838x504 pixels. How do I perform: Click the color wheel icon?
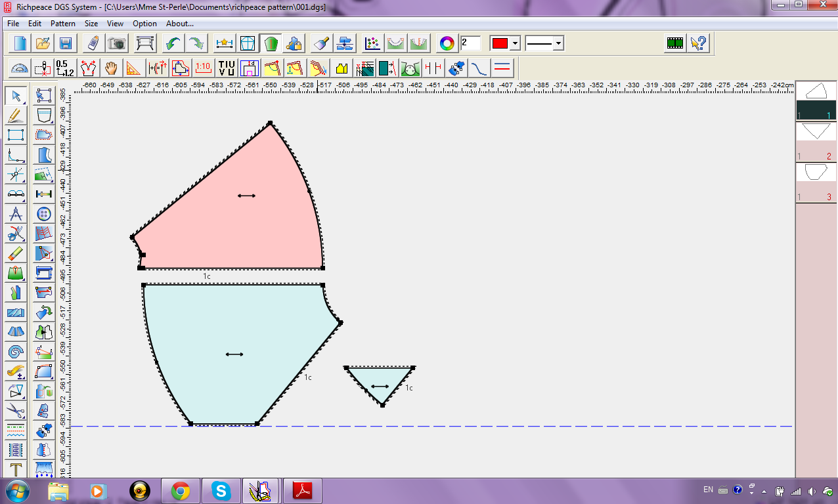pyautogui.click(x=447, y=44)
